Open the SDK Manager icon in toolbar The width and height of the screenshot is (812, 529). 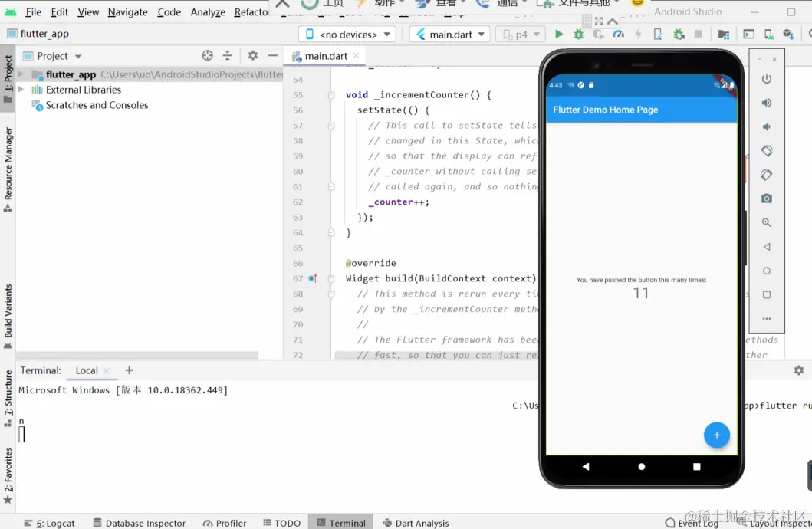click(x=789, y=34)
